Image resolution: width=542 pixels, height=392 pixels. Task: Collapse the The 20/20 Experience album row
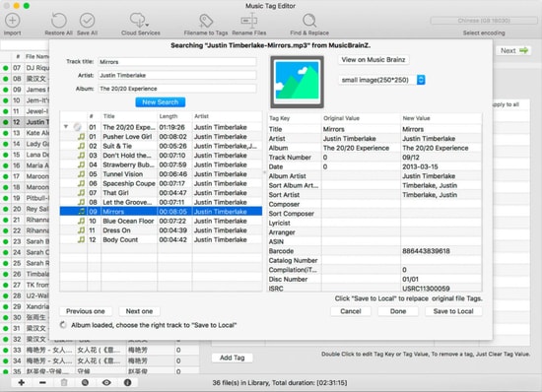pyautogui.click(x=66, y=127)
